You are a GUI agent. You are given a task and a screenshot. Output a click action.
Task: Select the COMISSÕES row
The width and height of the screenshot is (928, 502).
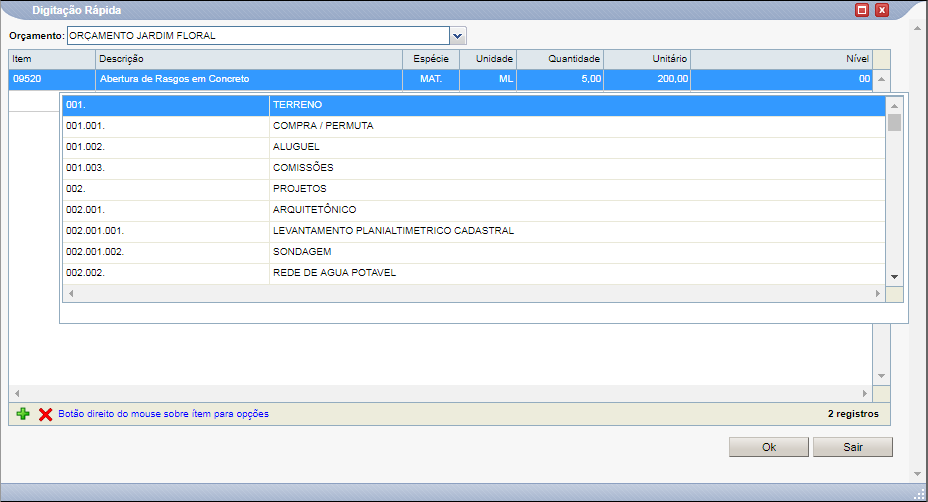(x=474, y=168)
